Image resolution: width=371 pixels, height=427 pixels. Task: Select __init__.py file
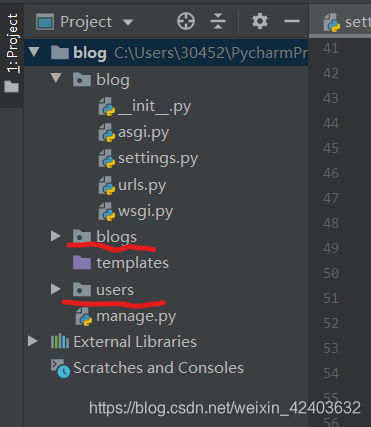(x=166, y=106)
